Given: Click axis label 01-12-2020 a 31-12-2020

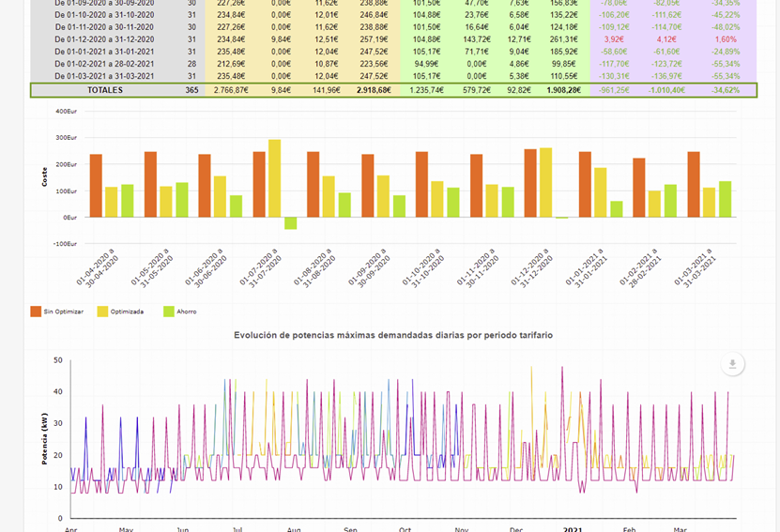Looking at the screenshot, I should (x=534, y=269).
